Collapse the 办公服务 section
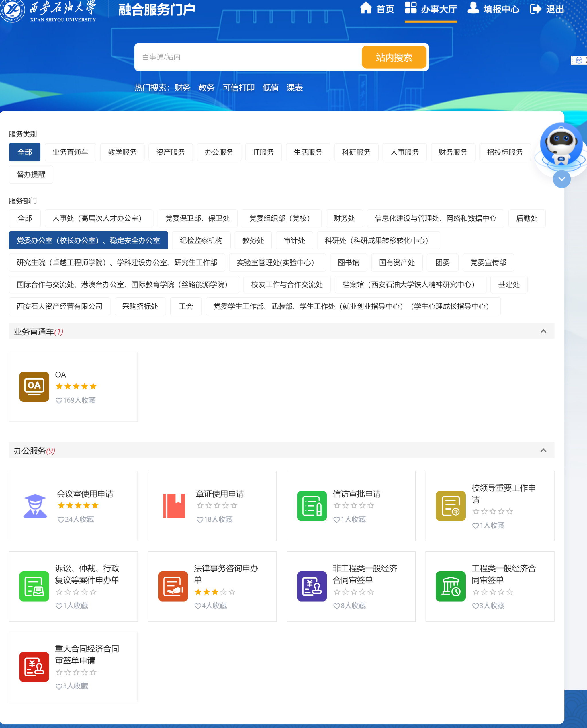The width and height of the screenshot is (587, 728). (544, 450)
